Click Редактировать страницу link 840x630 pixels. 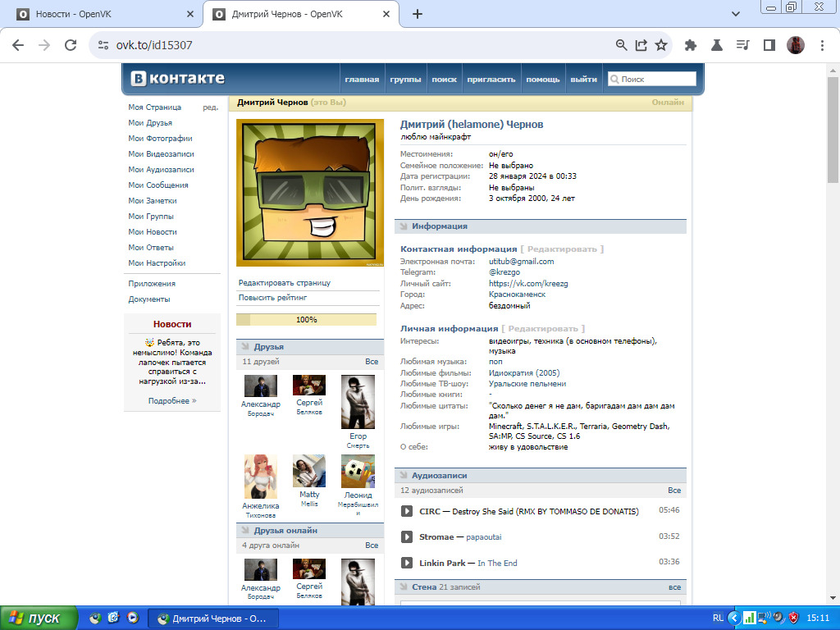tap(284, 282)
